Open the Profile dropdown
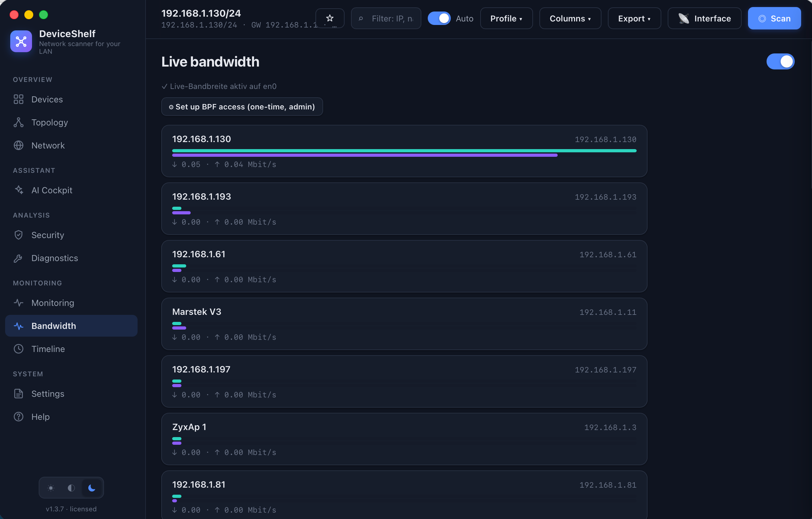Screen dimensions: 812x519 click(x=506, y=18)
